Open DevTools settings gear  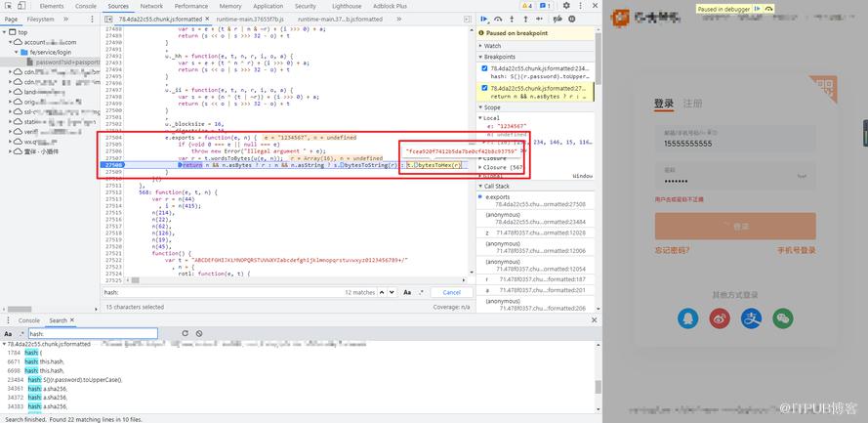pyautogui.click(x=566, y=6)
